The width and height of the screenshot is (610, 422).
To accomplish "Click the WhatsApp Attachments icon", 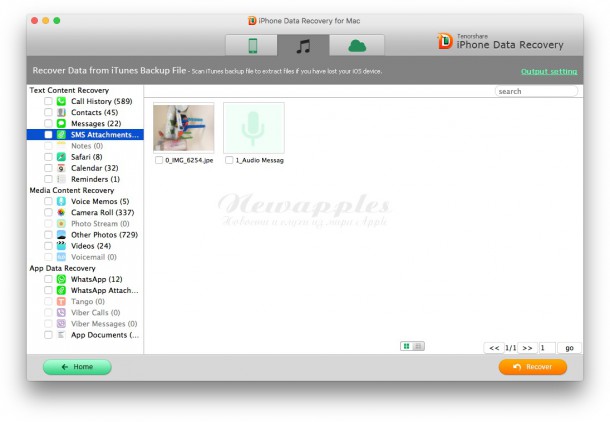I will pos(61,291).
